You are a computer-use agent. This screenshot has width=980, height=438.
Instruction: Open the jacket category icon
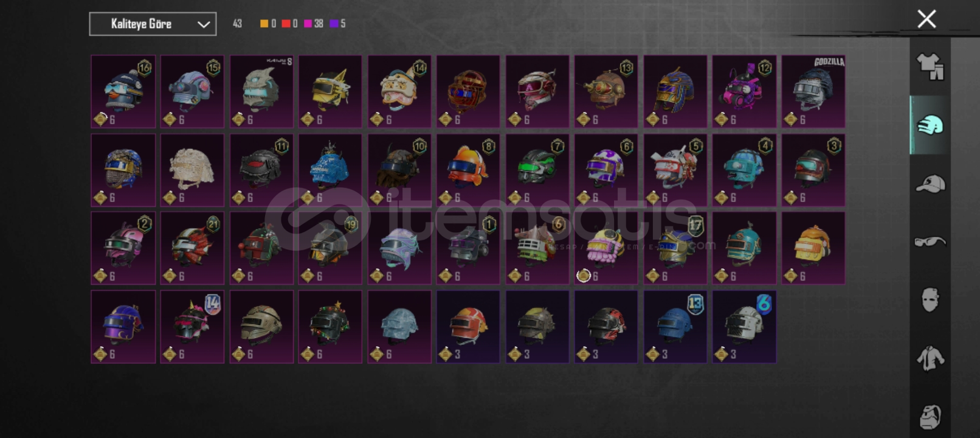coord(930,358)
